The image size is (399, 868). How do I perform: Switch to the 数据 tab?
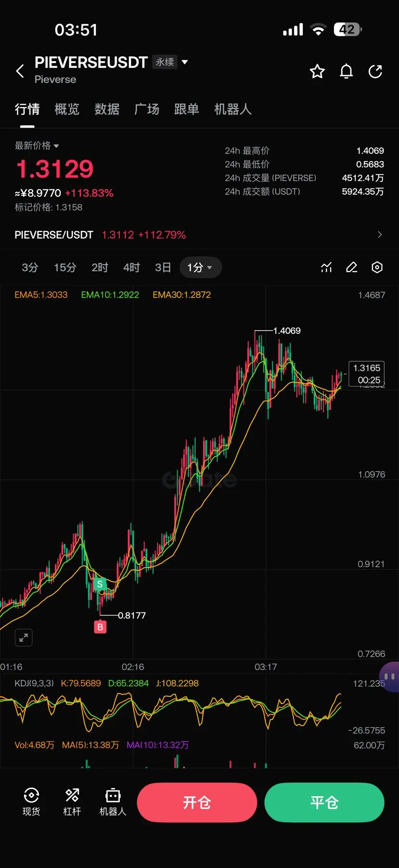(107, 109)
